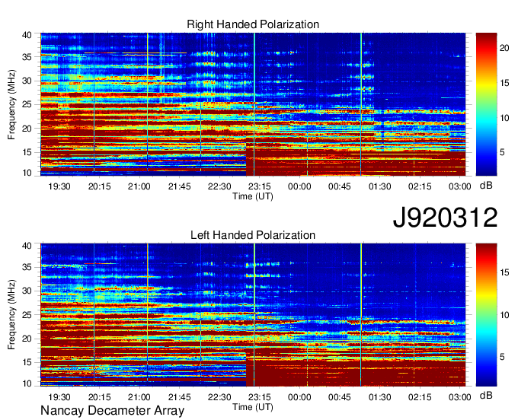Screen dimensions: 518x420
Task: Click the 19:30 time tick in the left-handed plot
Action: click(59, 397)
